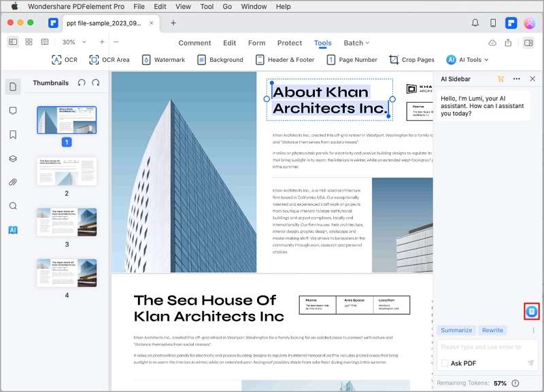
Task: Open the blue PDFelement icon at top right
Action: [511, 23]
